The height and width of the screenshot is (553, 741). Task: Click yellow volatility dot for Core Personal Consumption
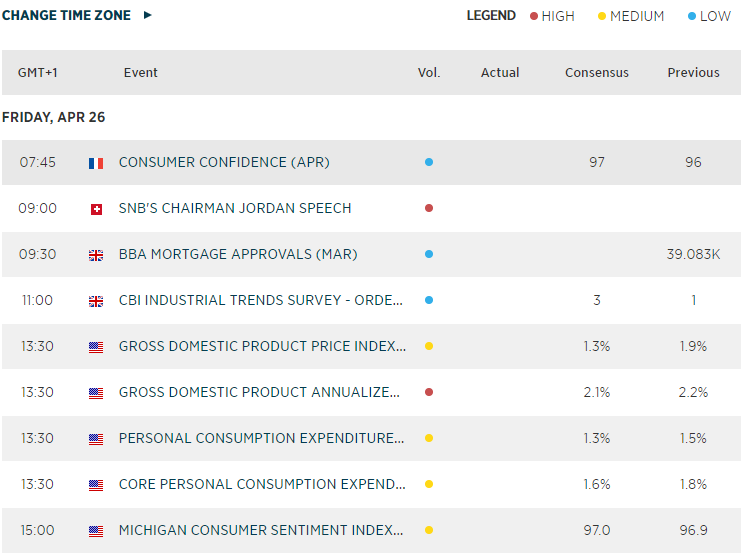pos(429,484)
